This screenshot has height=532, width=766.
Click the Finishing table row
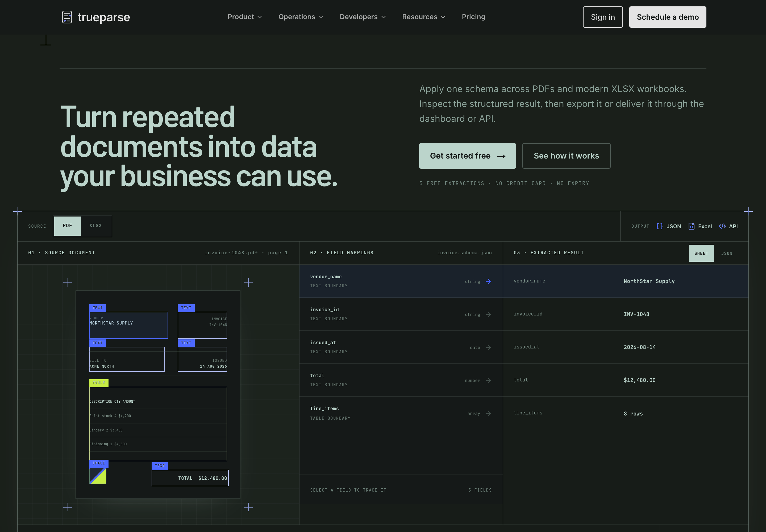(158, 444)
